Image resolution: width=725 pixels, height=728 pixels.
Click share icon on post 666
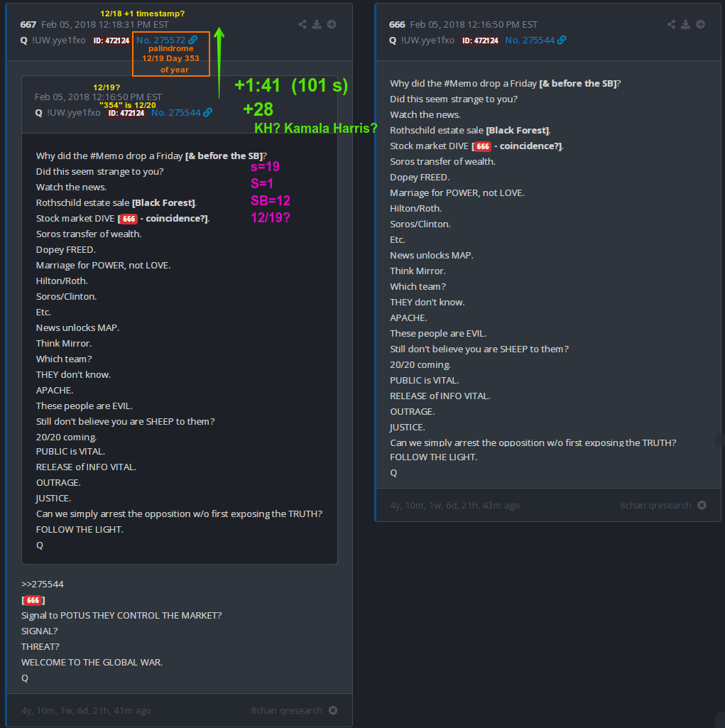pyautogui.click(x=672, y=25)
